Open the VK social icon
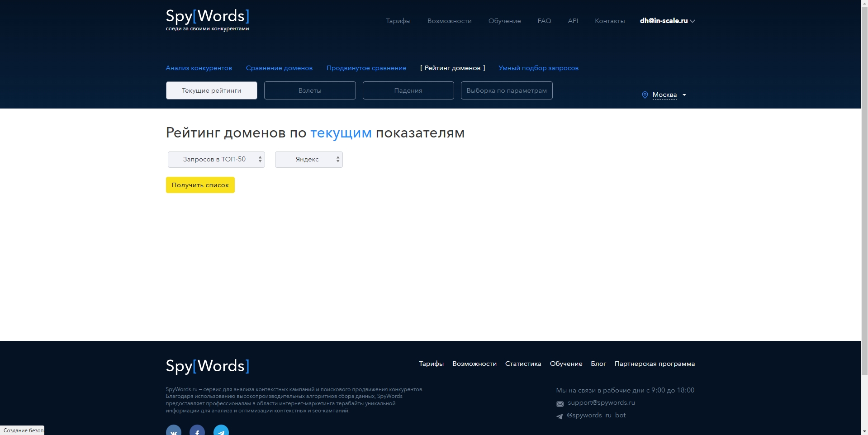This screenshot has width=868, height=435. [174, 431]
